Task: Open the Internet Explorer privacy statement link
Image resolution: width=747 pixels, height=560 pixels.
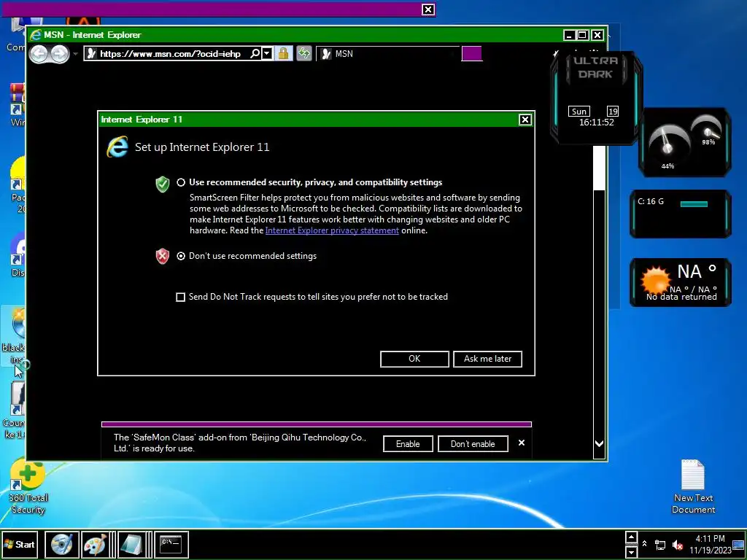Action: pyautogui.click(x=332, y=230)
